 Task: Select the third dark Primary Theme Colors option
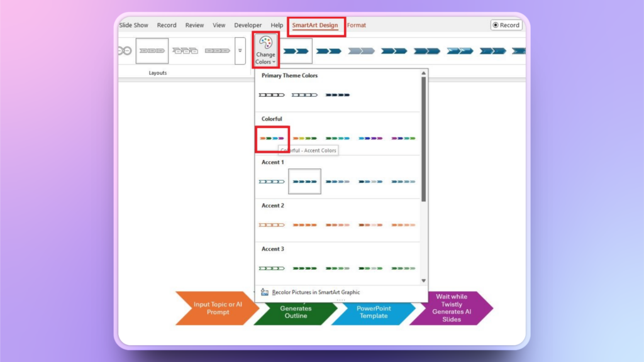tap(338, 95)
